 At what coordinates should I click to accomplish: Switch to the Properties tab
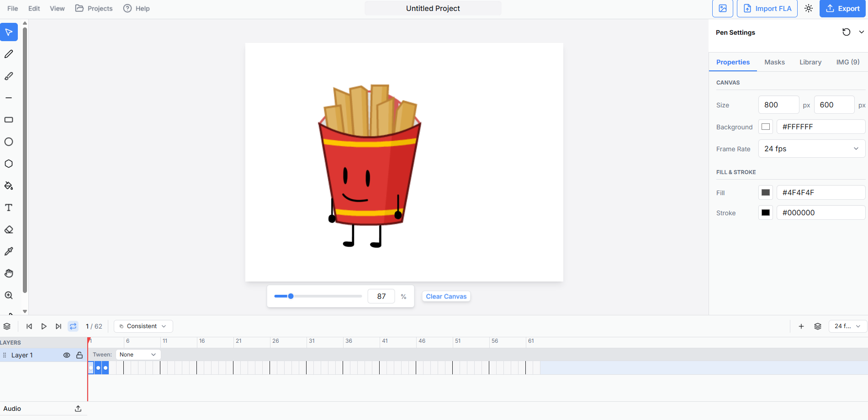coord(733,62)
